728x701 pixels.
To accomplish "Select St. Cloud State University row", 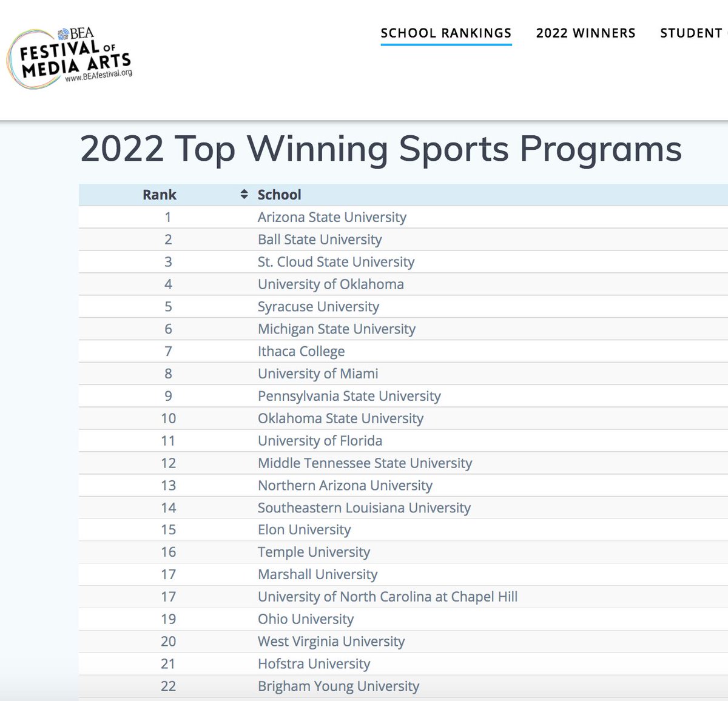I will (x=403, y=262).
